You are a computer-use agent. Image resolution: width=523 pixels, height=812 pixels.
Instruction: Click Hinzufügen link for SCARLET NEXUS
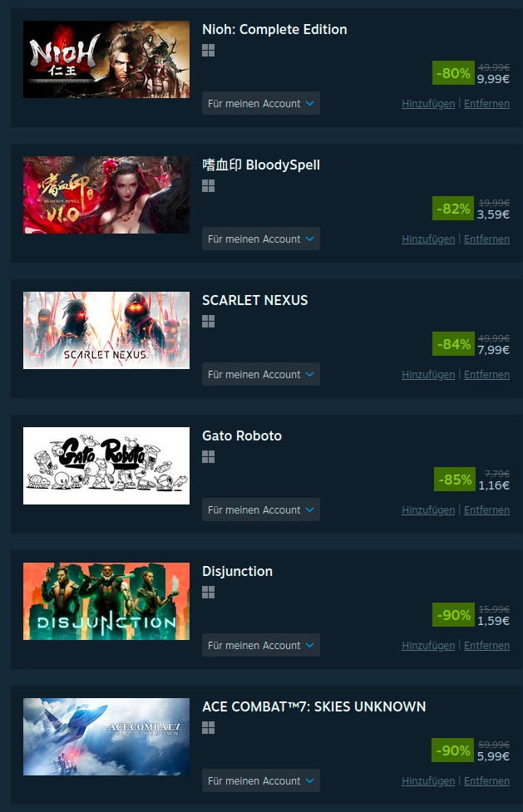[x=428, y=374]
